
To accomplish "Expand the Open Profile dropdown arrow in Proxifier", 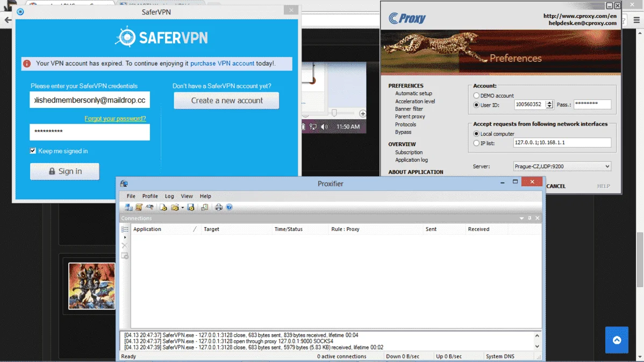I will click(182, 208).
